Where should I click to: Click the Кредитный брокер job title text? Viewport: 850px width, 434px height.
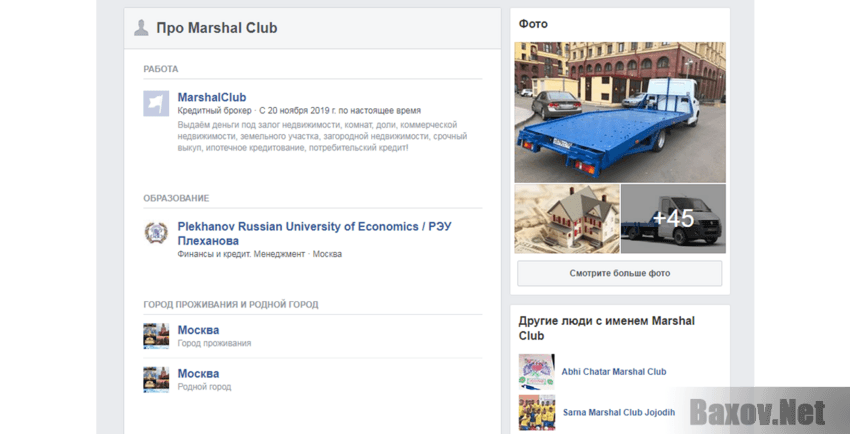pyautogui.click(x=215, y=111)
